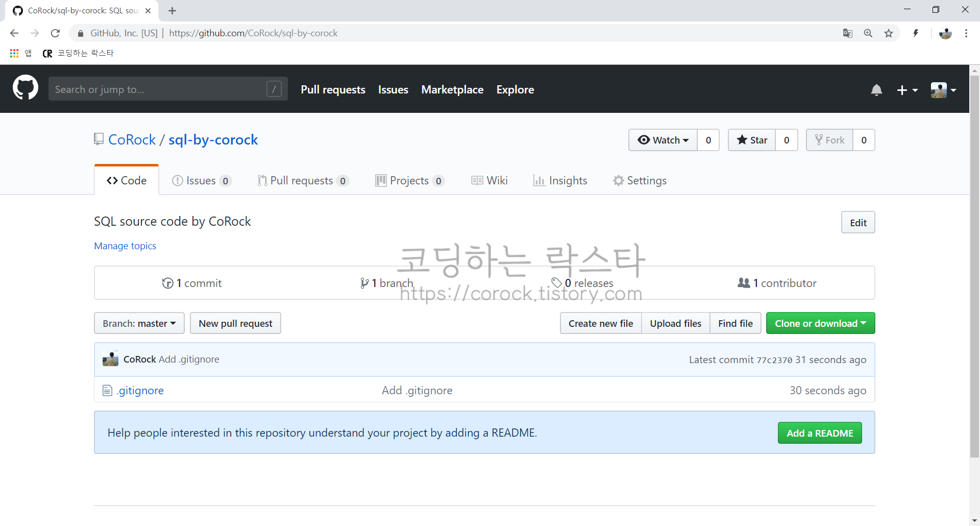980x526 pixels.
Task: Open the CoRock owner link
Action: coord(132,139)
